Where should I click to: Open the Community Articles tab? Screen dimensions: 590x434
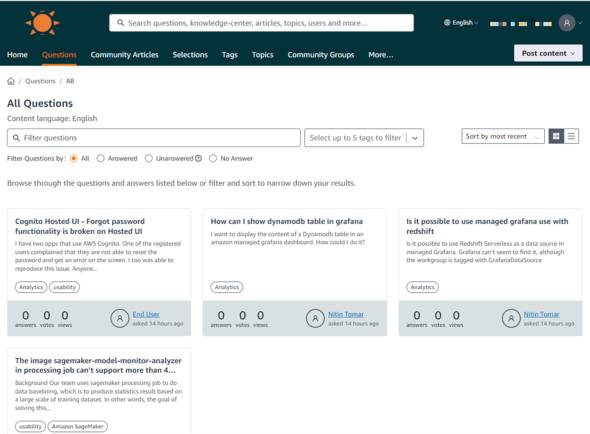click(x=125, y=55)
